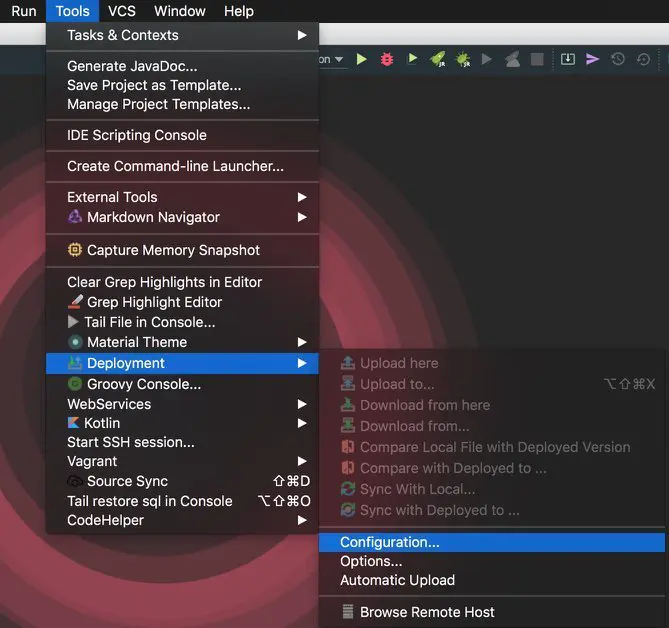Toggle Automatic Upload in Deployment submenu
This screenshot has width=669, height=628.
point(397,580)
